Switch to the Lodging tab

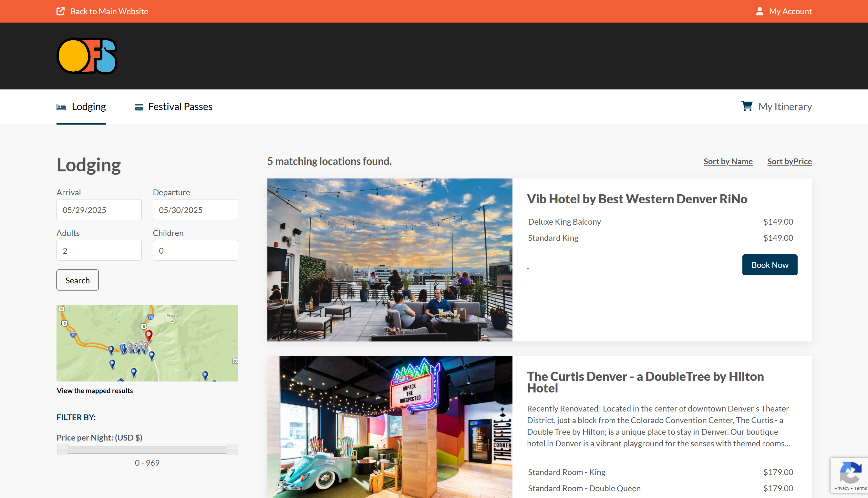(x=88, y=107)
